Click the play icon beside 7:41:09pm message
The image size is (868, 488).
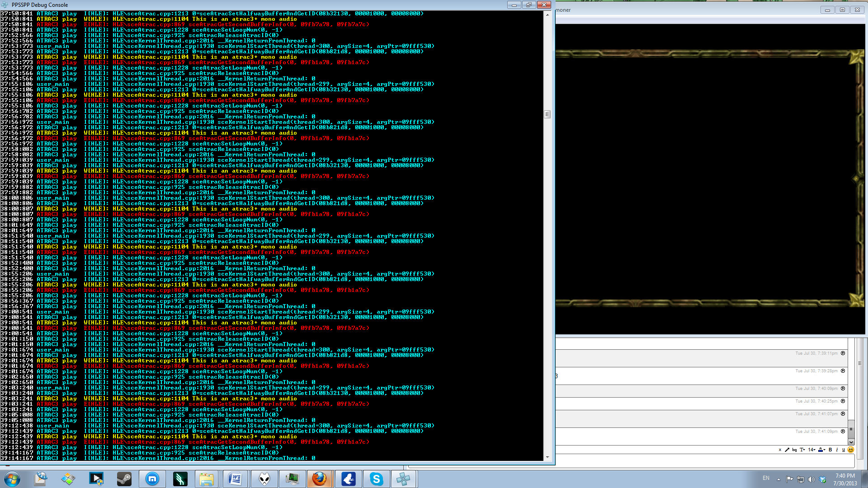[x=843, y=432]
